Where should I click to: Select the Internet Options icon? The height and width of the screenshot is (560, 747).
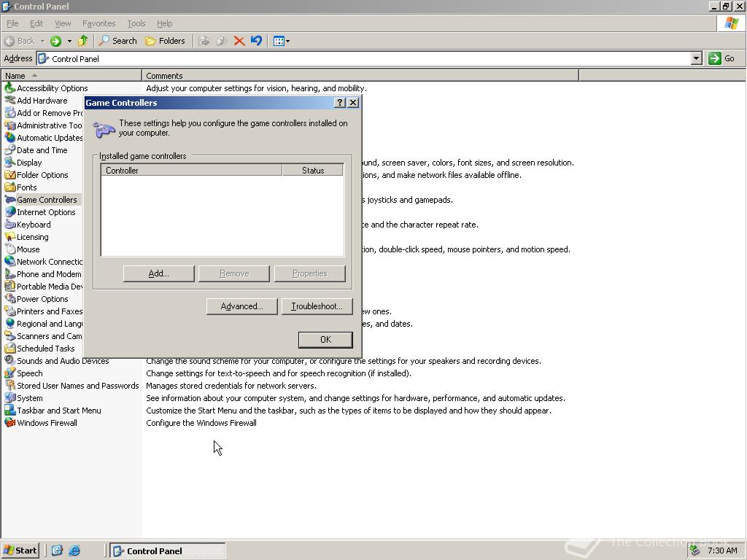9,212
